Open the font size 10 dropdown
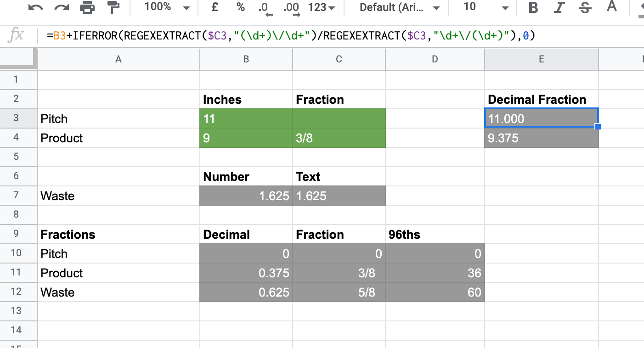Viewport: 644px width, 348px height. pos(486,7)
